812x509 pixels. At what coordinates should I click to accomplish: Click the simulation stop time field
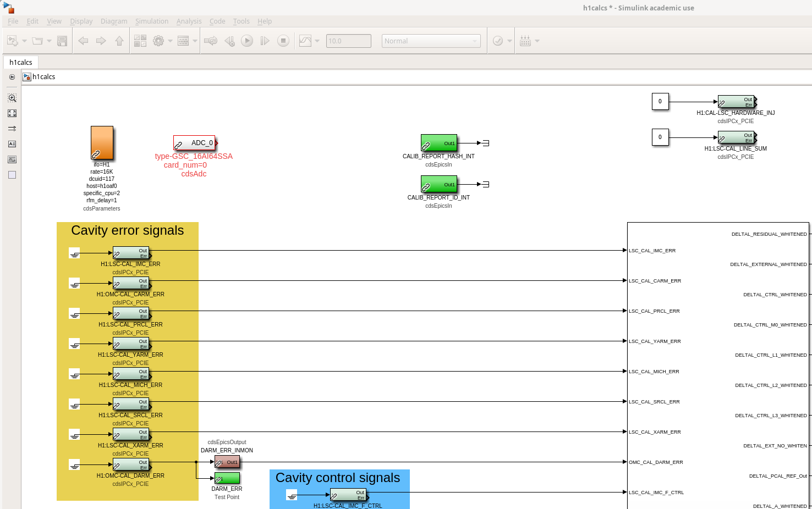click(348, 41)
